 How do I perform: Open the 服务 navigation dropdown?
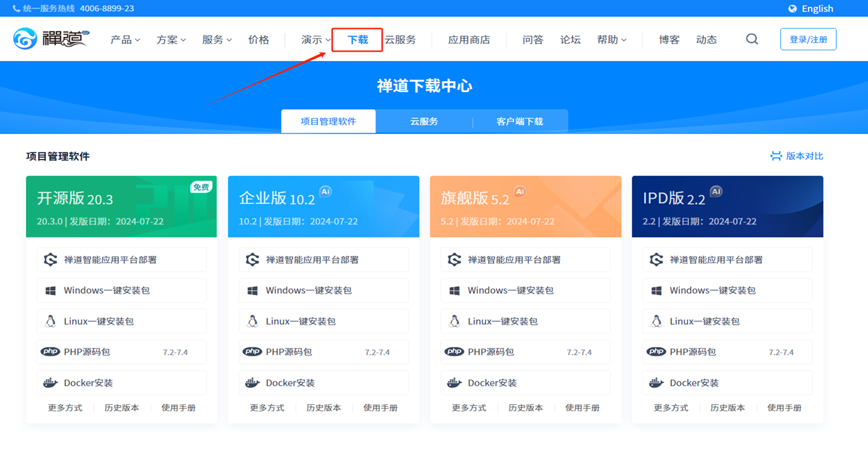[216, 40]
